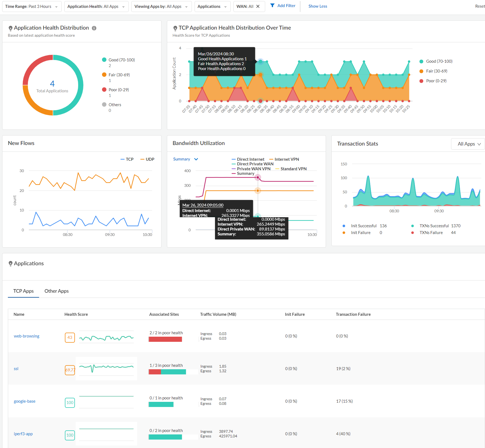Select the TCP Apps tab

pos(24,291)
